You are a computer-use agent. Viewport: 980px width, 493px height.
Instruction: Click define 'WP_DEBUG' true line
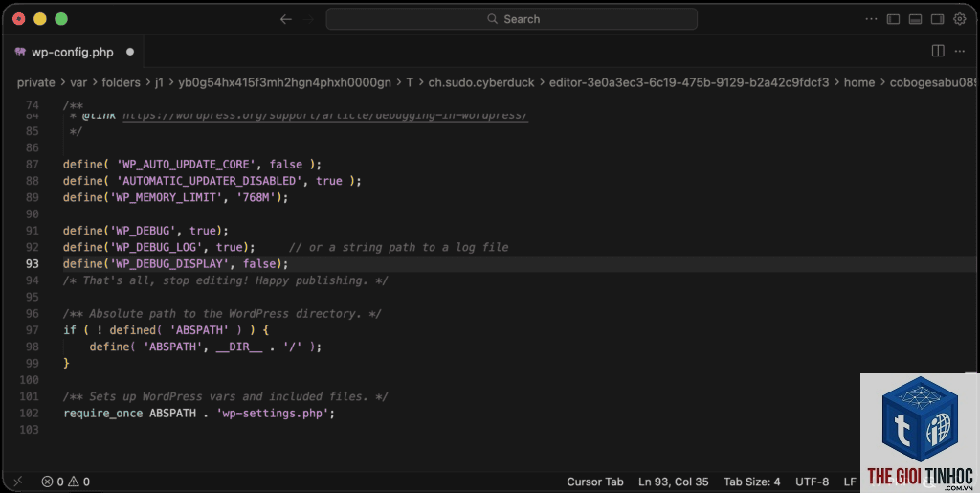(x=145, y=231)
